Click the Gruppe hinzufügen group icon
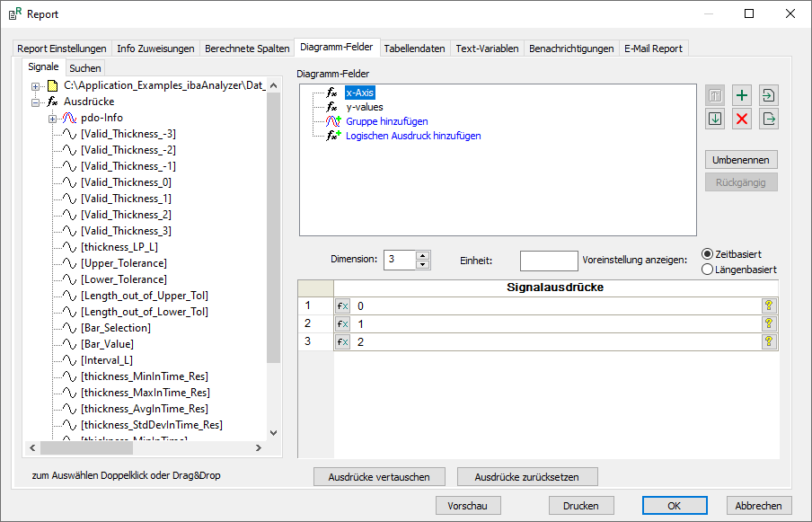812x522 pixels. click(333, 121)
